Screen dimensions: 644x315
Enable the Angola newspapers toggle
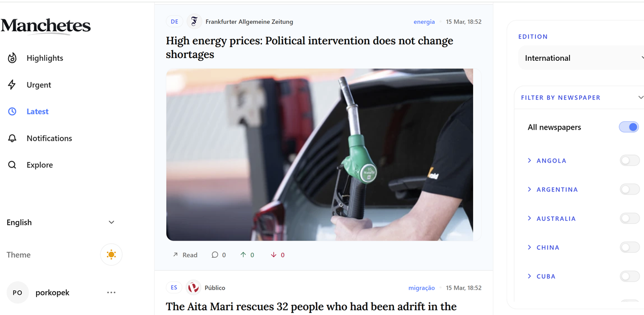coord(629,161)
